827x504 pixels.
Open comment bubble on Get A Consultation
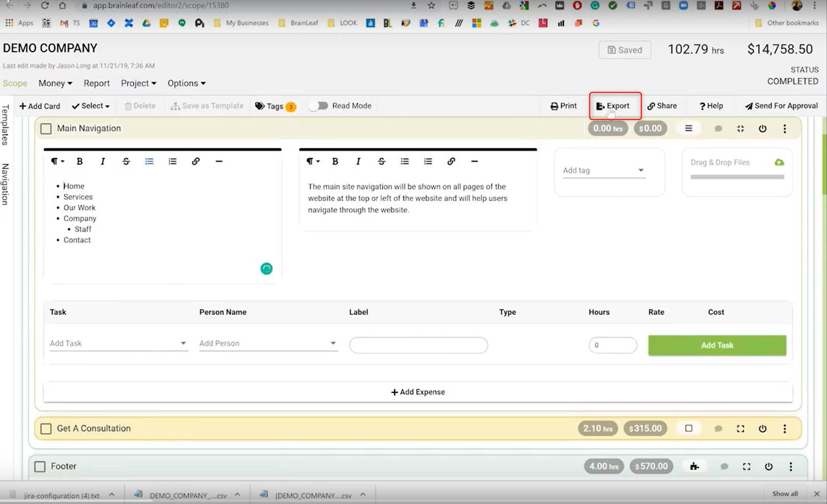[x=718, y=429]
